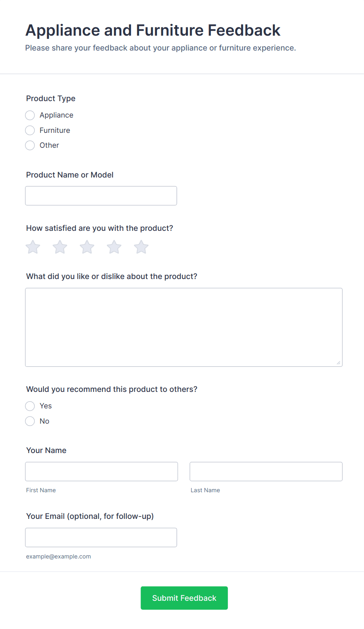Click the Product Name or Model field
Screen dimensions: 364x629
click(x=101, y=196)
